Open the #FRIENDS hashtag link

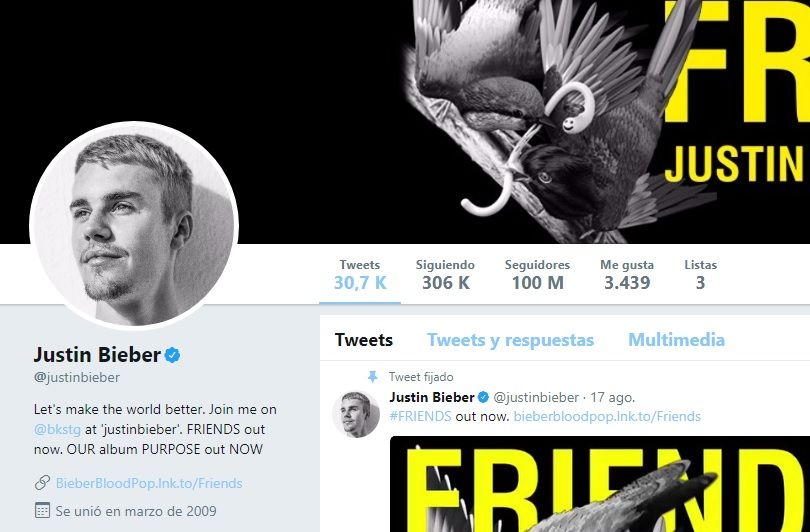[x=420, y=416]
